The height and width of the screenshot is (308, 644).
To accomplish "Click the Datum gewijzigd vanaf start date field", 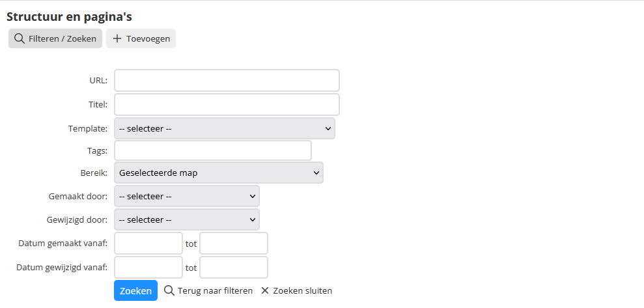I will coord(148,268).
